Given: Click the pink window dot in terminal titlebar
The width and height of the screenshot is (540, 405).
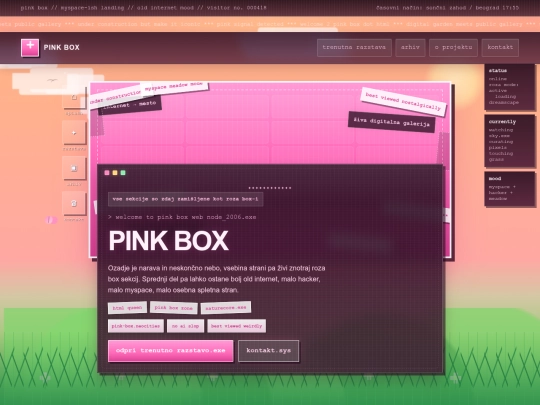Looking at the screenshot, I should click(x=107, y=173).
